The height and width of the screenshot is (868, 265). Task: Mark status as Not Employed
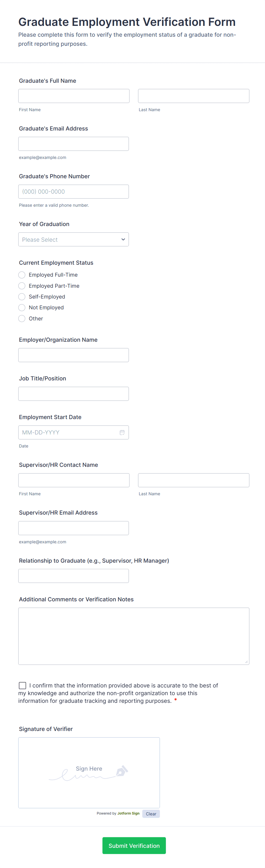pos(22,307)
